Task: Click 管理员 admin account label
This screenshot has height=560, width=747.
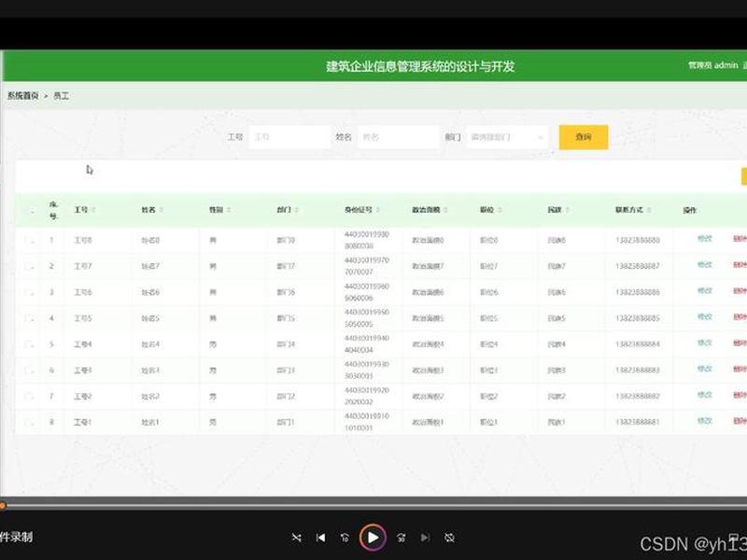Action: click(712, 65)
